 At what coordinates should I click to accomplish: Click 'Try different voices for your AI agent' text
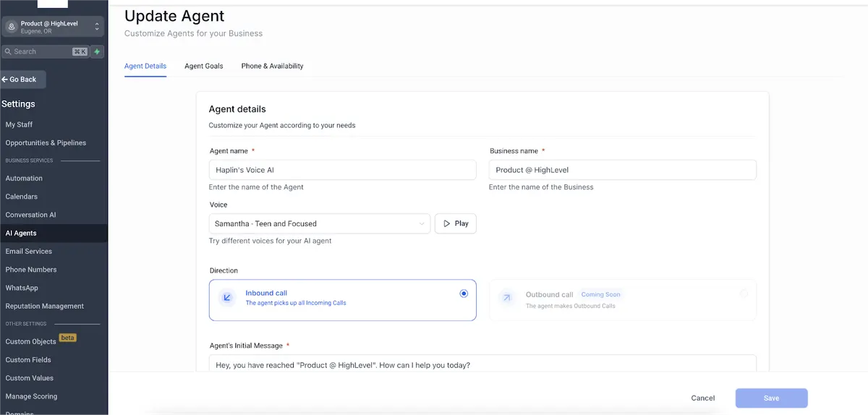(x=271, y=241)
